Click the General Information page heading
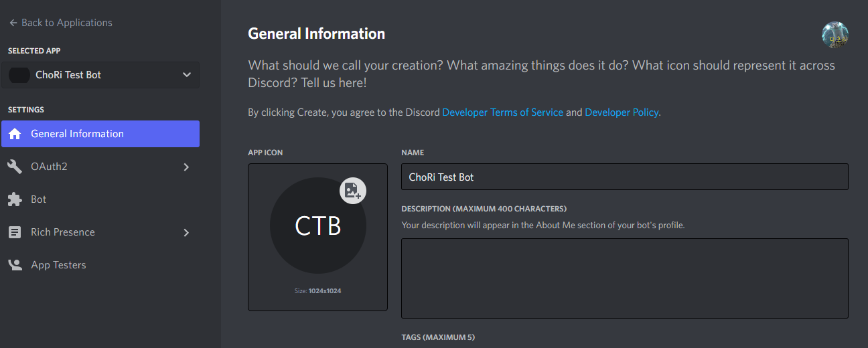Image resolution: width=868 pixels, height=348 pixels. [x=316, y=33]
